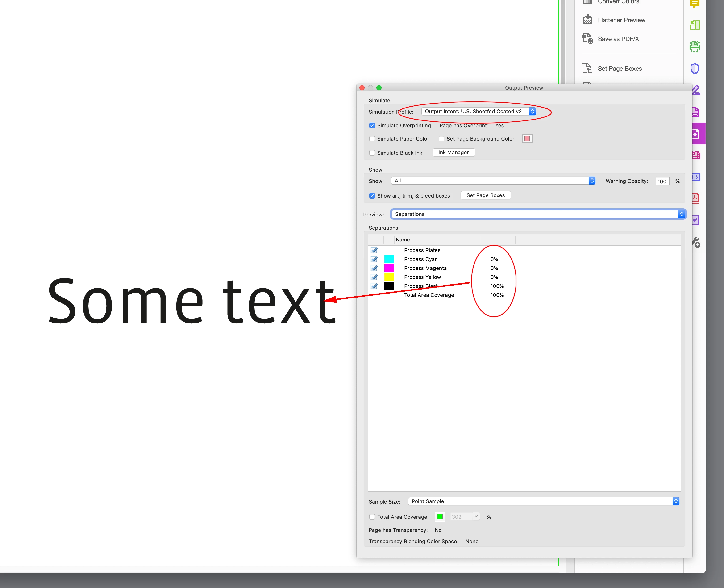Uncheck the Process Cyan plate

(374, 259)
